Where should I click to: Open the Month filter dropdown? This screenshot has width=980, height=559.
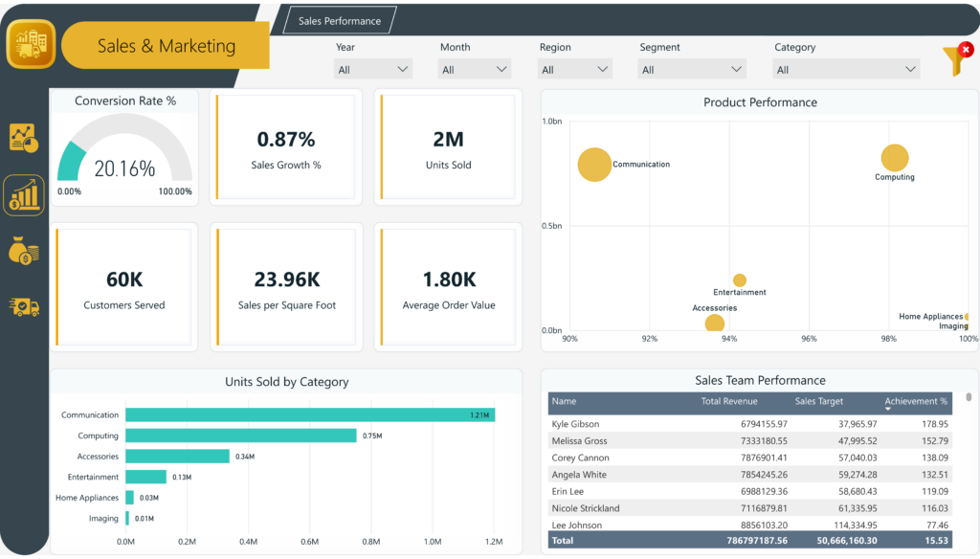[475, 70]
